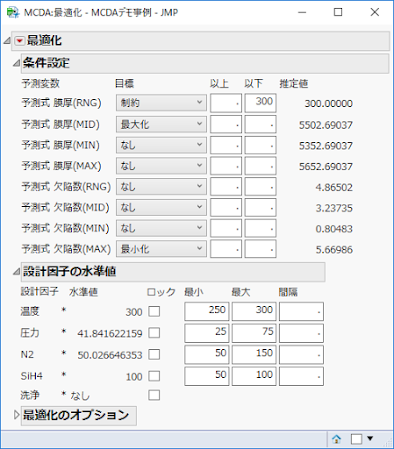Click the 間隔 field for N2
This screenshot has height=449, width=394.
pyautogui.click(x=301, y=355)
